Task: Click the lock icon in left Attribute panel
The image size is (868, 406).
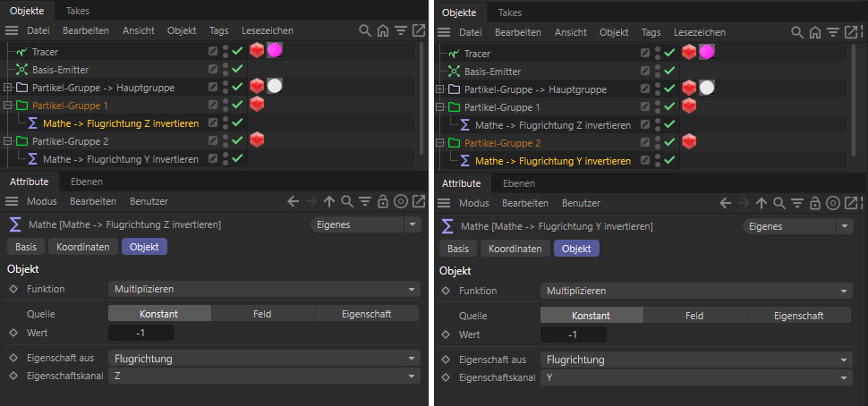Action: tap(382, 202)
